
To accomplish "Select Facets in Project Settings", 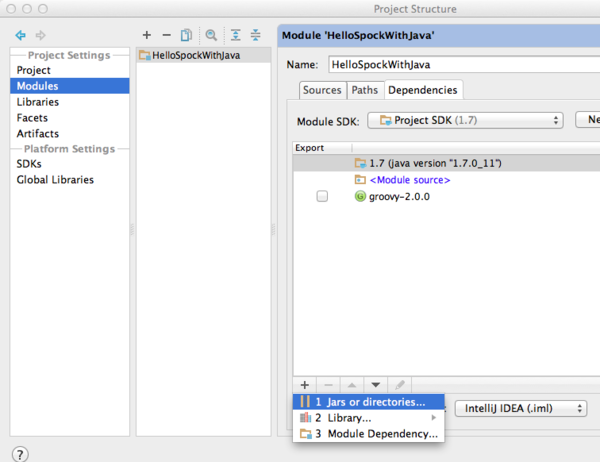I will (x=70, y=118).
